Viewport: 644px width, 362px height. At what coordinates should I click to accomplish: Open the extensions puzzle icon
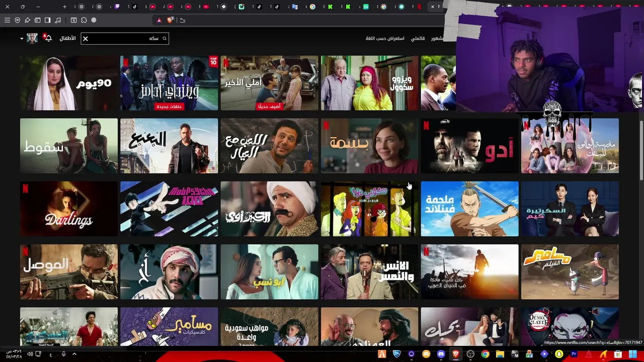(x=84, y=20)
